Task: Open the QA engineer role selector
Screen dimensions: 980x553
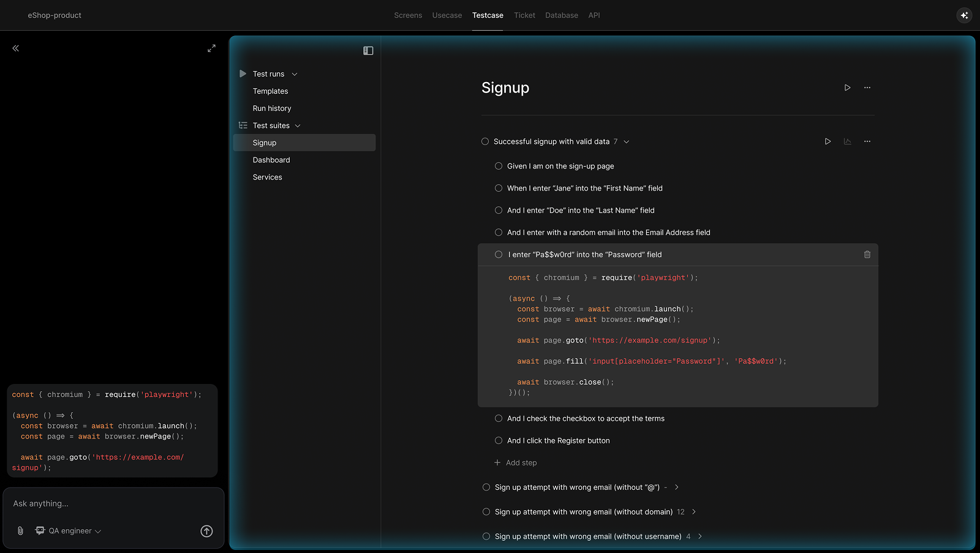Action: (x=67, y=530)
